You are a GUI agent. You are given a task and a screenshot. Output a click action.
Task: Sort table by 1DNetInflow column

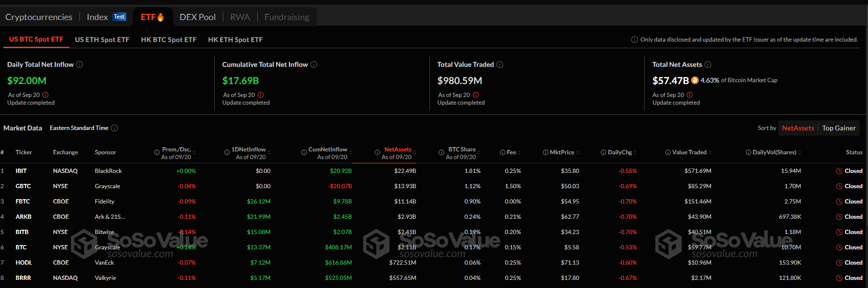pyautogui.click(x=249, y=149)
